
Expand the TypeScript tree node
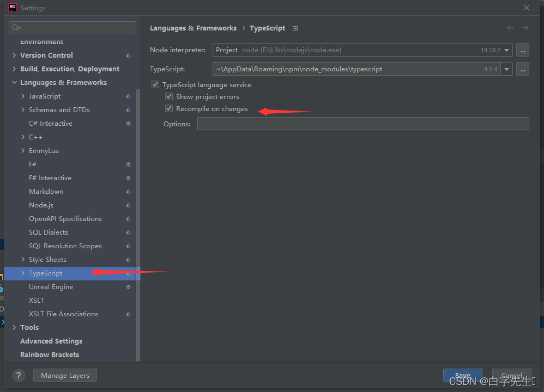click(23, 273)
